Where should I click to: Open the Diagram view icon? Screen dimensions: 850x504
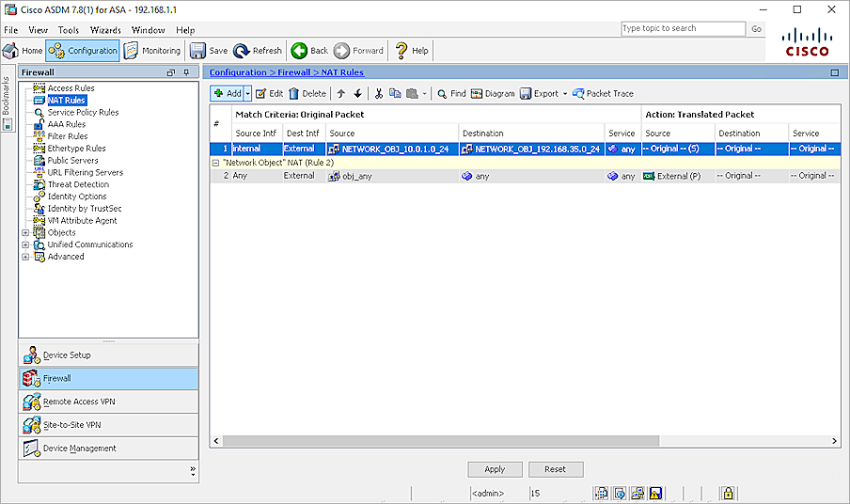pos(477,94)
